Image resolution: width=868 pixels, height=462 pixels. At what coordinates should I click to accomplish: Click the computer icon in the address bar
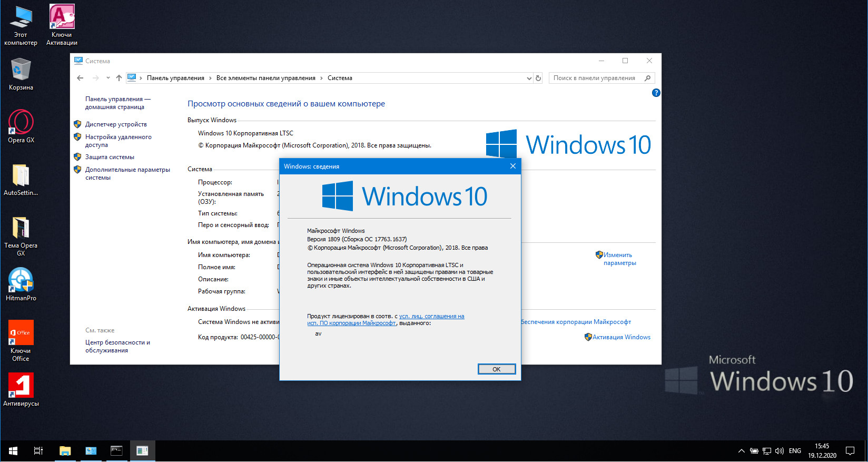click(132, 78)
